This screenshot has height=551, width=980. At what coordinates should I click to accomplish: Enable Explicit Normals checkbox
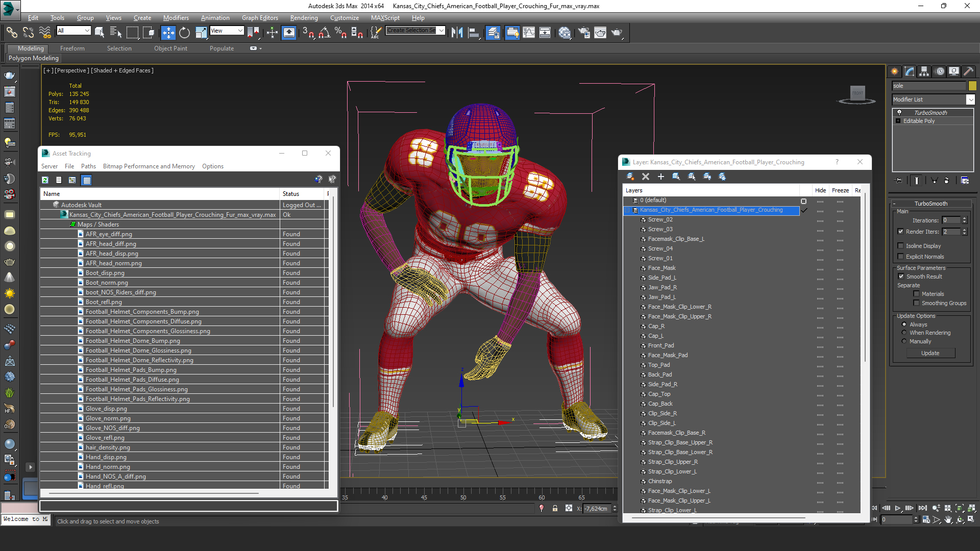click(x=901, y=257)
